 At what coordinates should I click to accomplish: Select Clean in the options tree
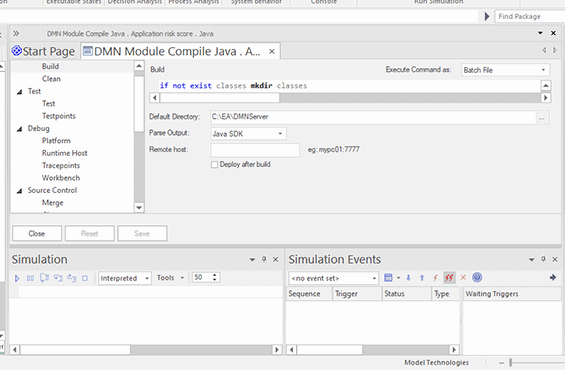[51, 79]
